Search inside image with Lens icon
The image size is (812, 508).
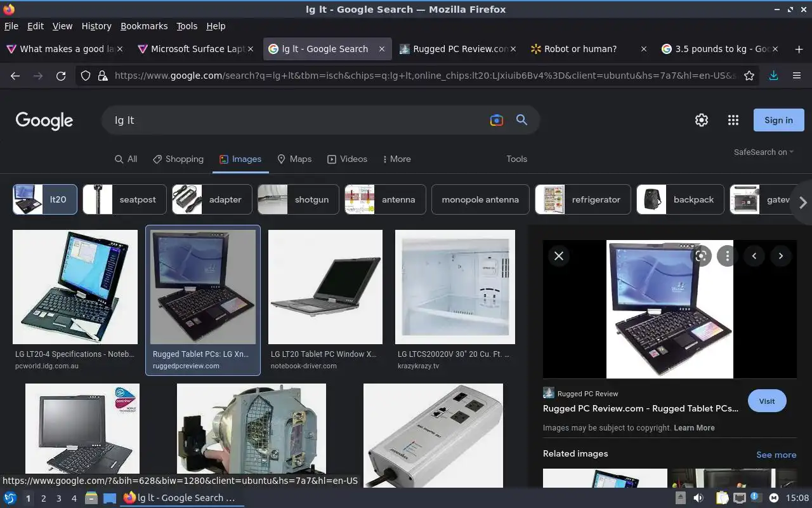701,256
